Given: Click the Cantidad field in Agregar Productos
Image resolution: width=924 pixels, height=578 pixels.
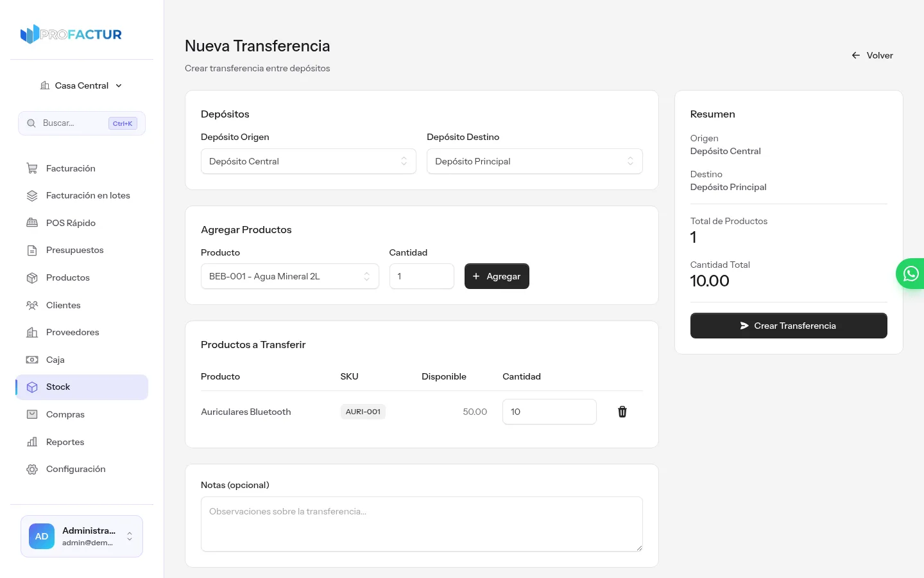Looking at the screenshot, I should click(422, 276).
